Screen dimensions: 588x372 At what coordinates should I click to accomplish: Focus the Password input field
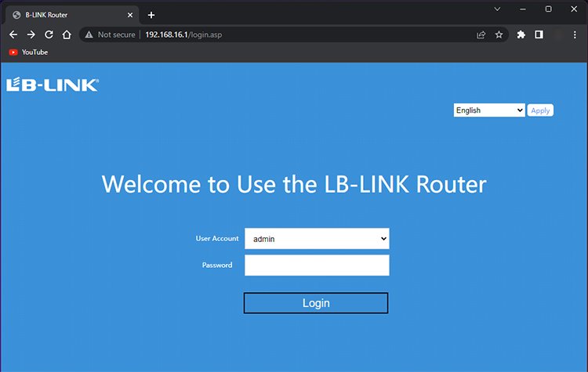coord(317,265)
